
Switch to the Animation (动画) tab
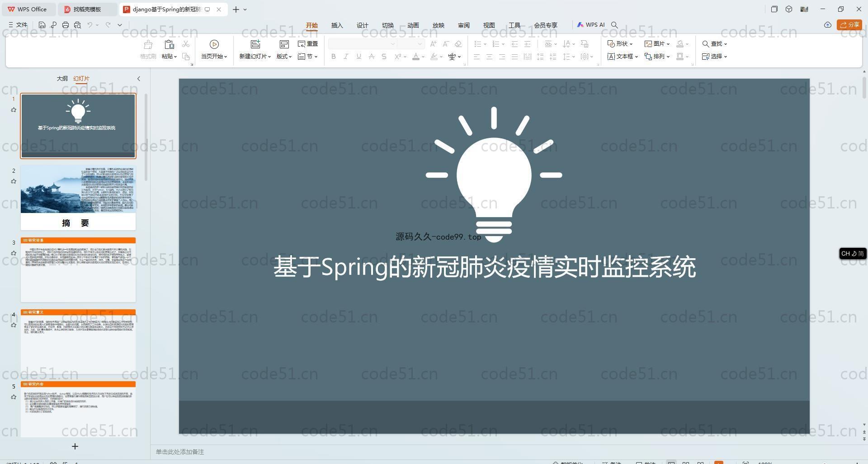click(x=413, y=25)
